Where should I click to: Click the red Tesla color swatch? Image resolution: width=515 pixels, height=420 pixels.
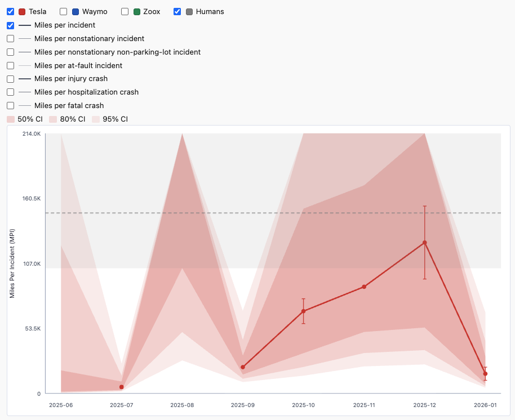(x=23, y=12)
